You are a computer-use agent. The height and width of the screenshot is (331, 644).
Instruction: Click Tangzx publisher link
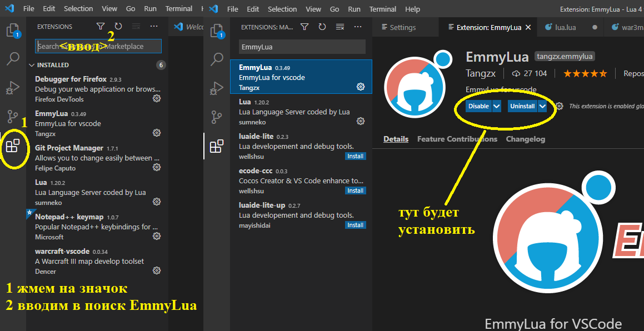click(481, 73)
